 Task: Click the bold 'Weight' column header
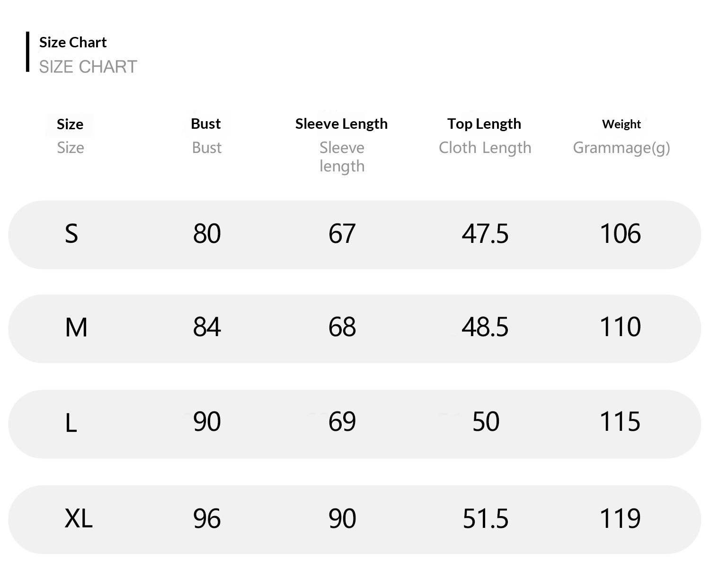point(621,124)
